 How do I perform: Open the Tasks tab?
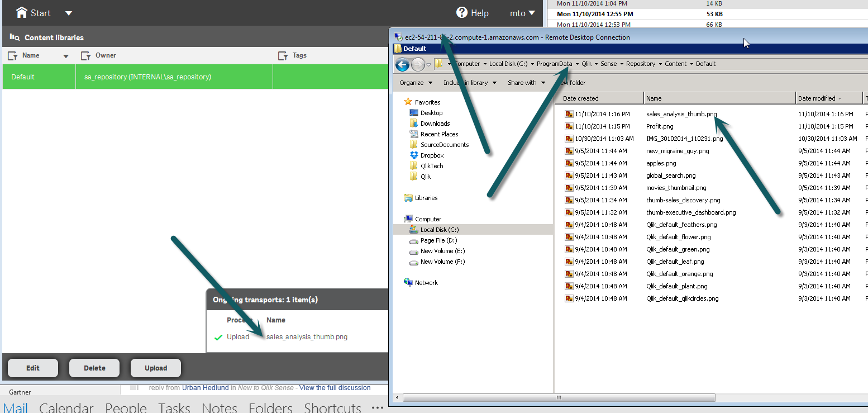pos(174,407)
